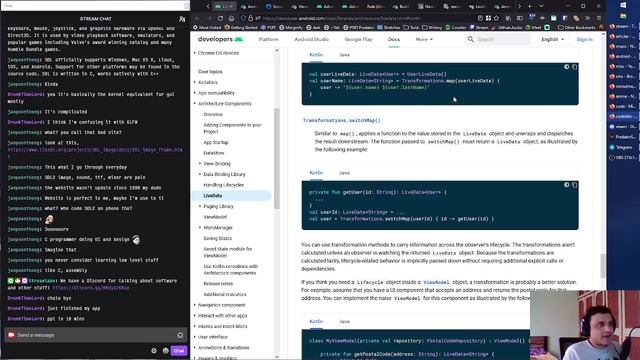
Task: Expand the App compatibility section
Action: pyautogui.click(x=195, y=93)
